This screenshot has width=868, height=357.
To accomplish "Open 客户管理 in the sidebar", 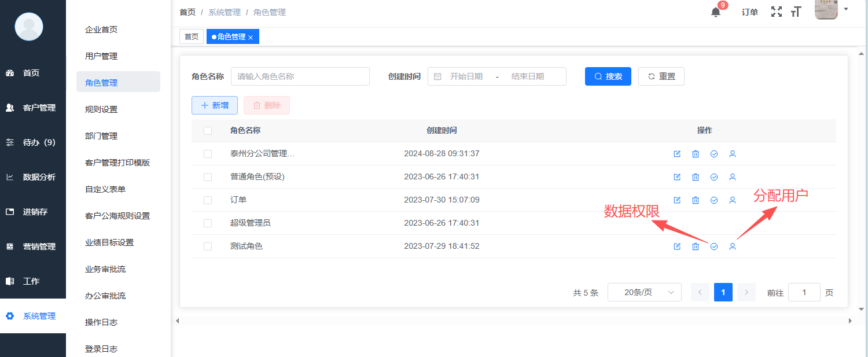I will pyautogui.click(x=33, y=108).
